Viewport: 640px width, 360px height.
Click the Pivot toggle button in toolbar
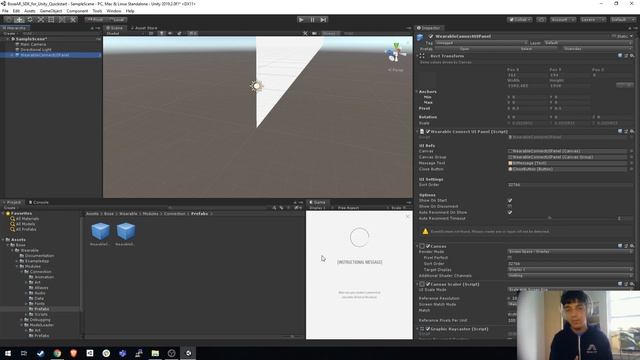[x=95, y=20]
